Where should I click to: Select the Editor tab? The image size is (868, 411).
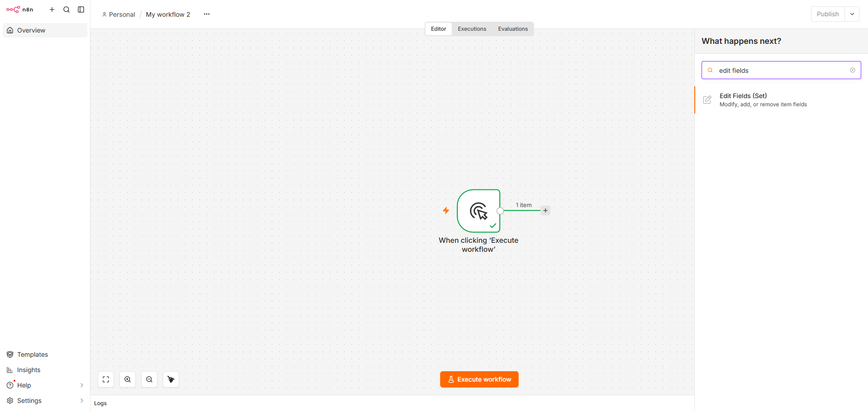[x=438, y=29]
